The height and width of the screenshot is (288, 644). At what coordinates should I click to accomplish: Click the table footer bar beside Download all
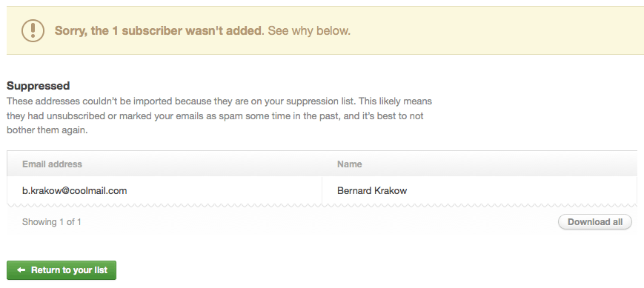point(319,222)
